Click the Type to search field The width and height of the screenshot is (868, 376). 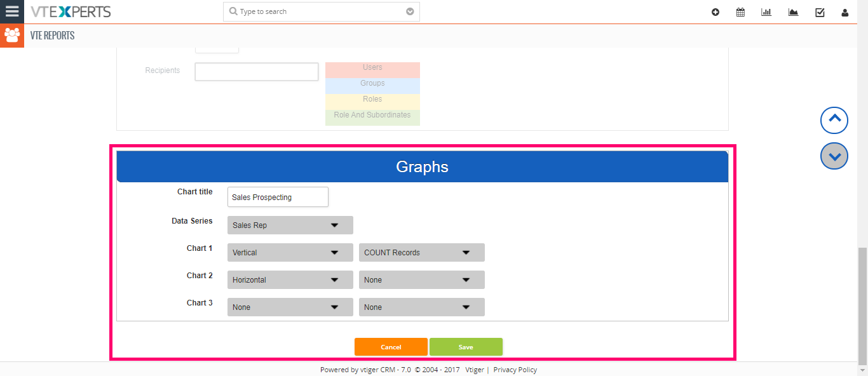(321, 11)
